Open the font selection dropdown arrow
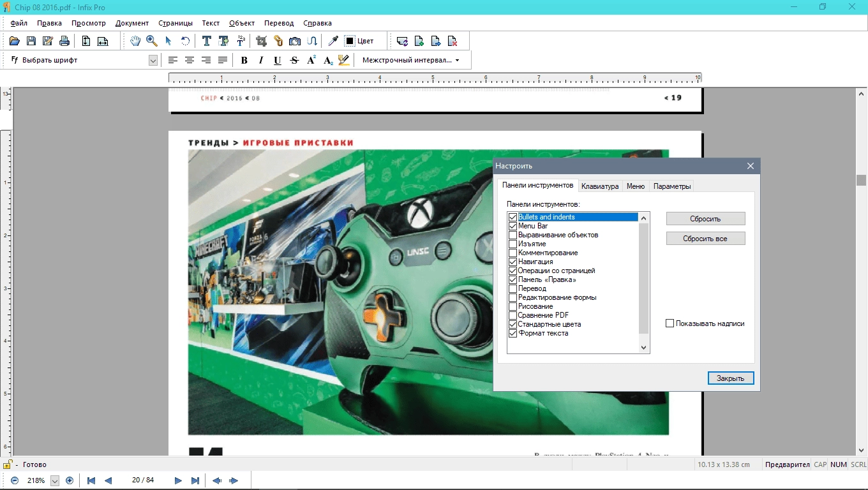868x490 pixels. pyautogui.click(x=153, y=60)
